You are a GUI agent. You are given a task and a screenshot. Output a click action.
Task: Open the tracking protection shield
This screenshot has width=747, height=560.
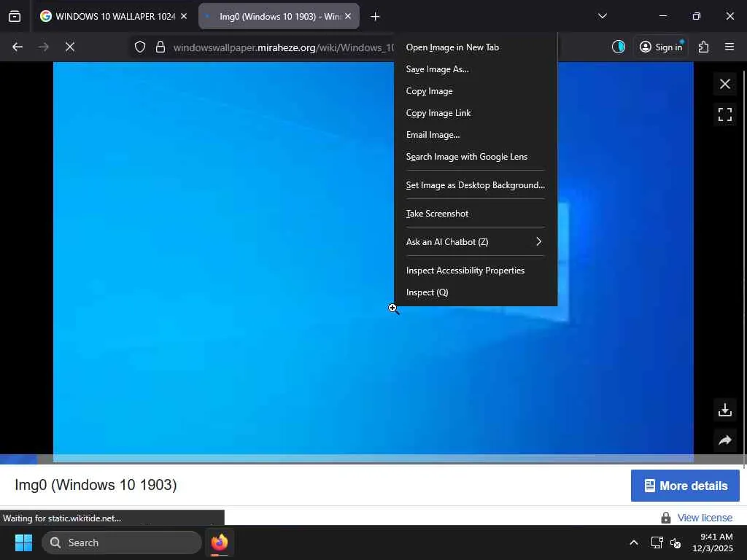pos(139,47)
